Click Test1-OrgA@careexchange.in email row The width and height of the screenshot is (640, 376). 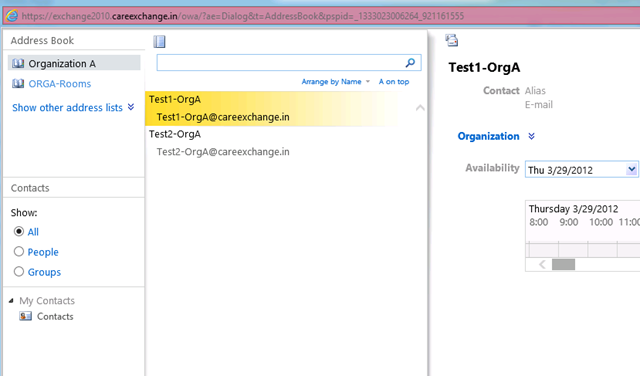223,117
